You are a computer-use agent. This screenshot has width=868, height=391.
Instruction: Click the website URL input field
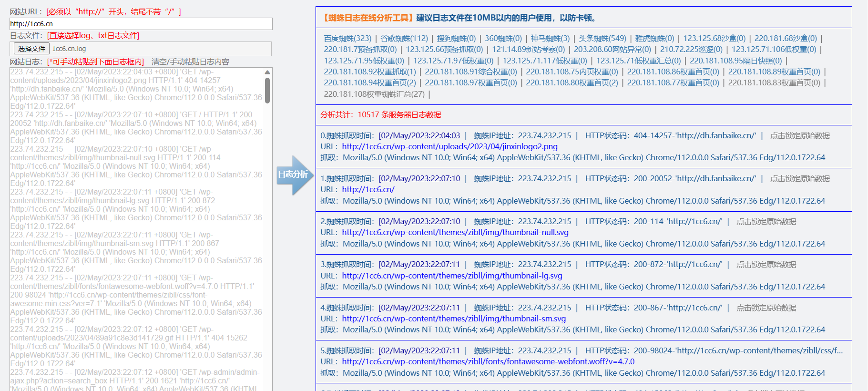(x=141, y=24)
